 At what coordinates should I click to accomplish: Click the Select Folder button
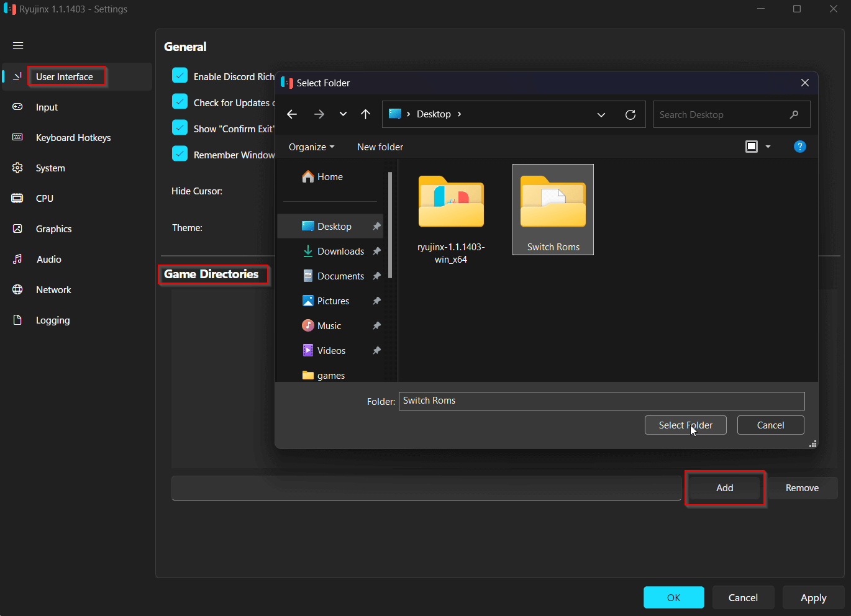(686, 425)
